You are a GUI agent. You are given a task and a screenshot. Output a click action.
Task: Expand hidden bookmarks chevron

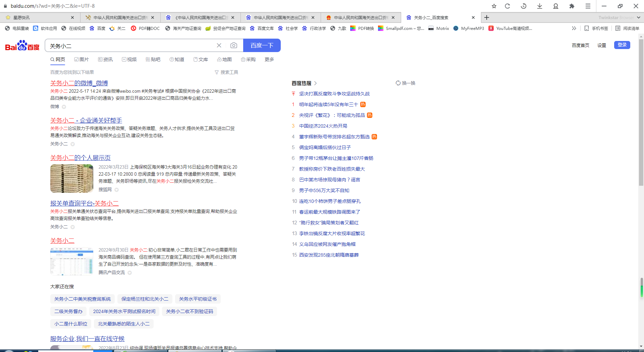pos(574,28)
